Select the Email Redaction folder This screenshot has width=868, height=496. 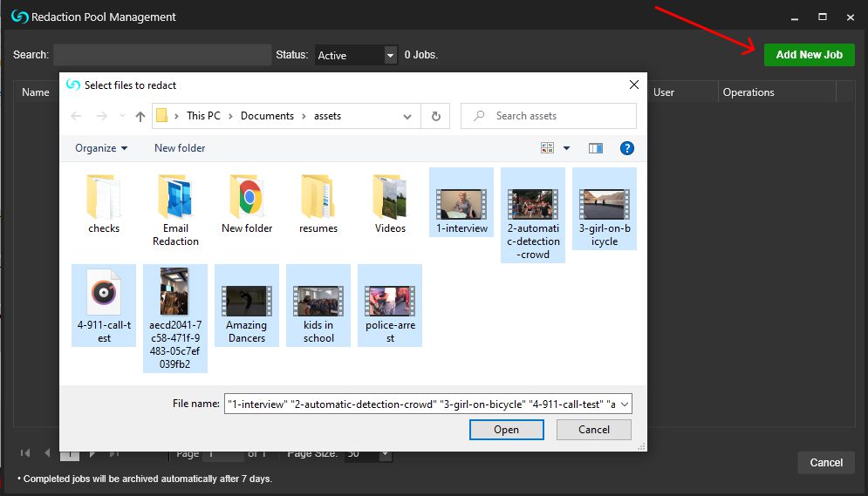pos(175,209)
